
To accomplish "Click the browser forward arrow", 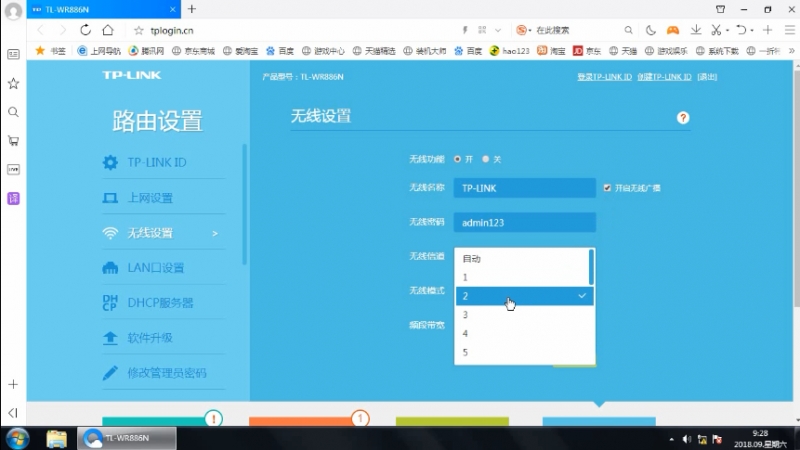I will click(x=62, y=30).
